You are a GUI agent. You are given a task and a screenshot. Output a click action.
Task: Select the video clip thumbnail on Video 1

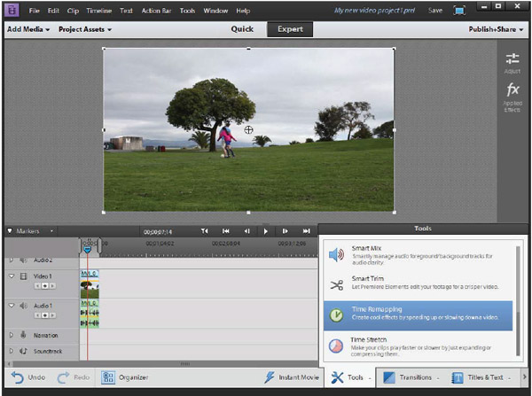[x=90, y=290]
